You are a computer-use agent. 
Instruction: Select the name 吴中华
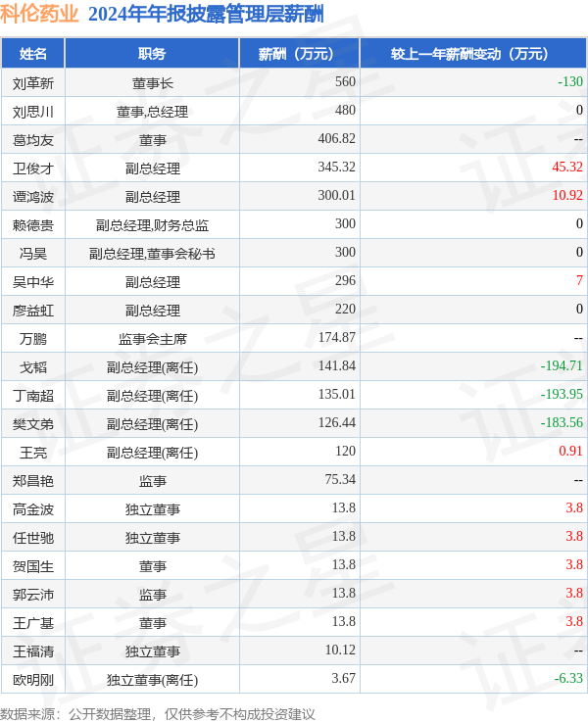coord(32,282)
